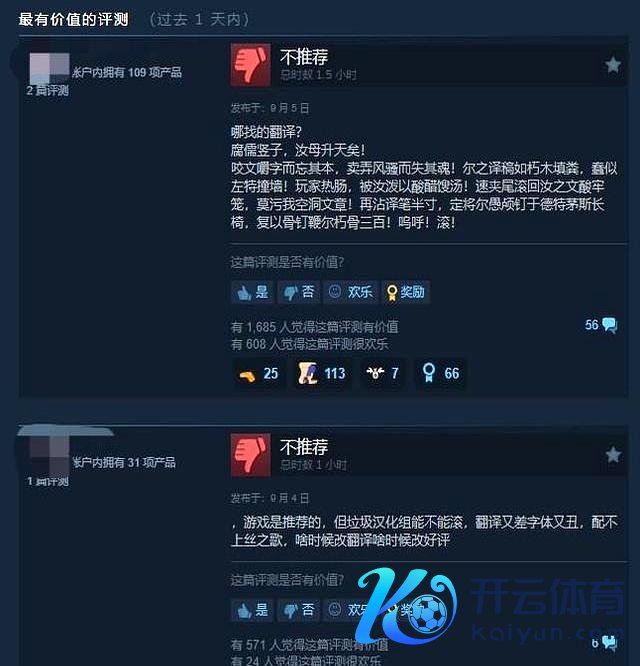The height and width of the screenshot is (666, 640).
Task: Vote 是 (Yes) on the second review
Action: click(x=253, y=610)
